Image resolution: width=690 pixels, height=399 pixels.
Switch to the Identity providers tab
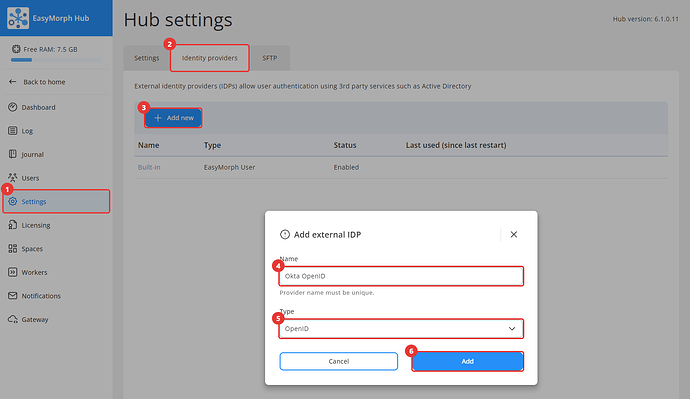(209, 58)
